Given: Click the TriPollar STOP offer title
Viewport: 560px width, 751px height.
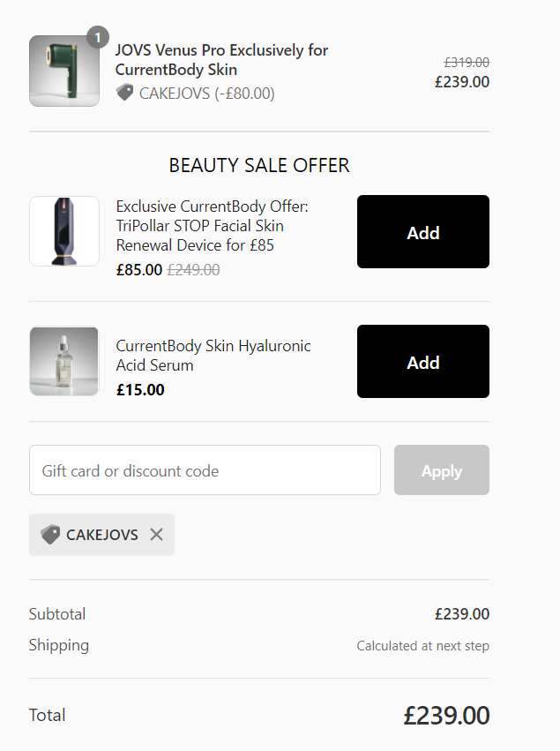Looking at the screenshot, I should point(212,226).
